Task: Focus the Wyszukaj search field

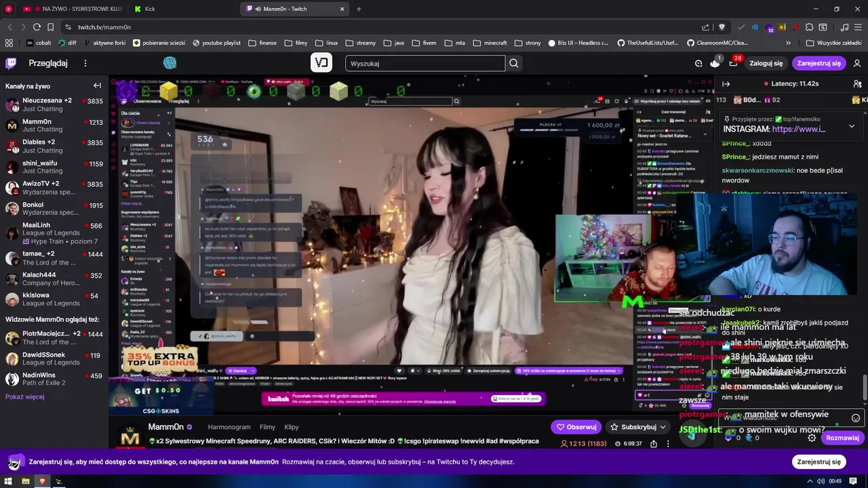Action: 425,63
